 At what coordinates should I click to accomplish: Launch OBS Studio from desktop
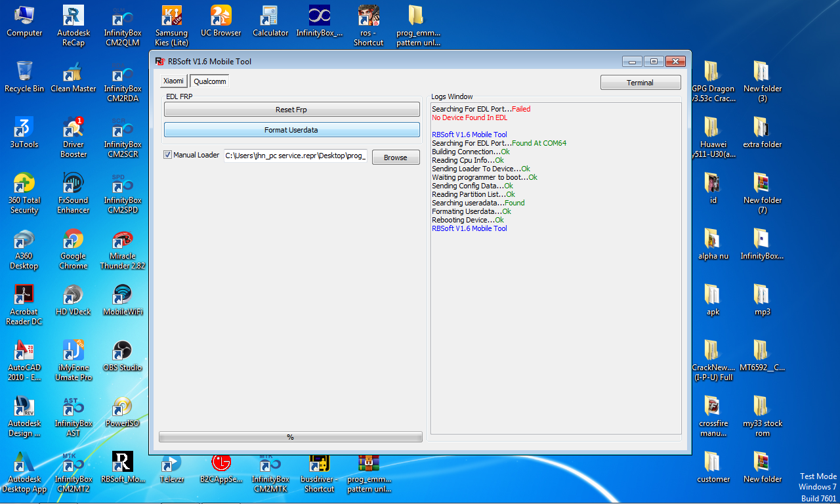click(x=123, y=356)
